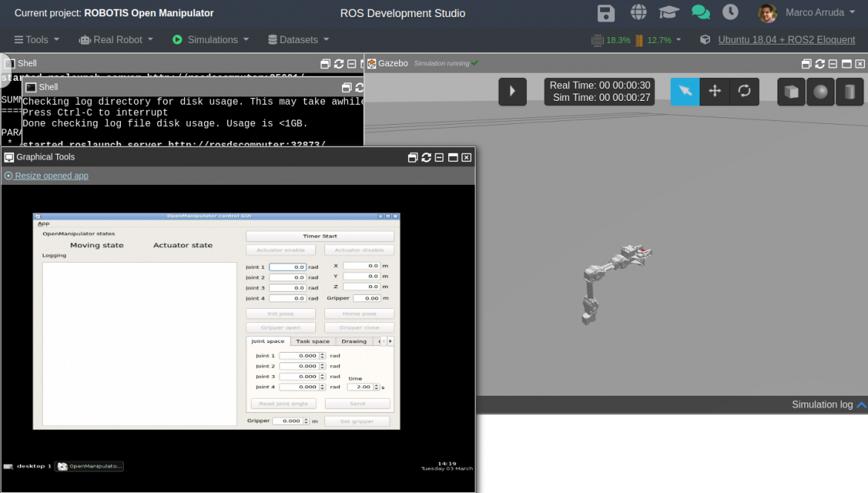The height and width of the screenshot is (493, 868).
Task: Open the App menu in OpenManipulator GUI
Action: [x=43, y=223]
